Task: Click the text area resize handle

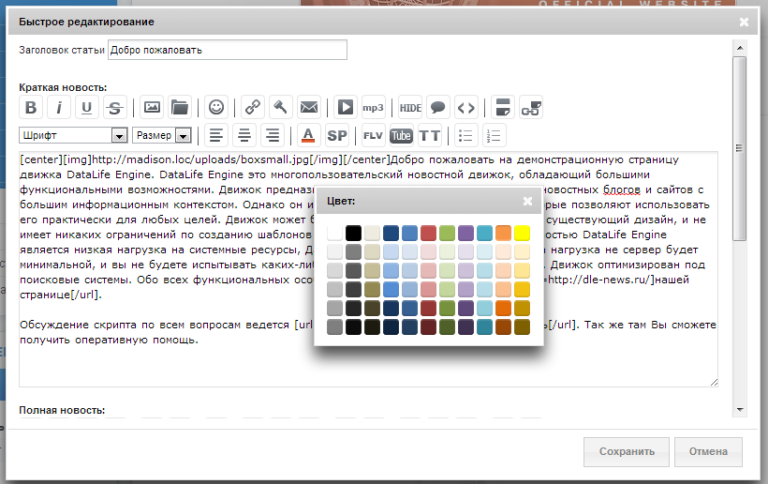Action: (714, 382)
